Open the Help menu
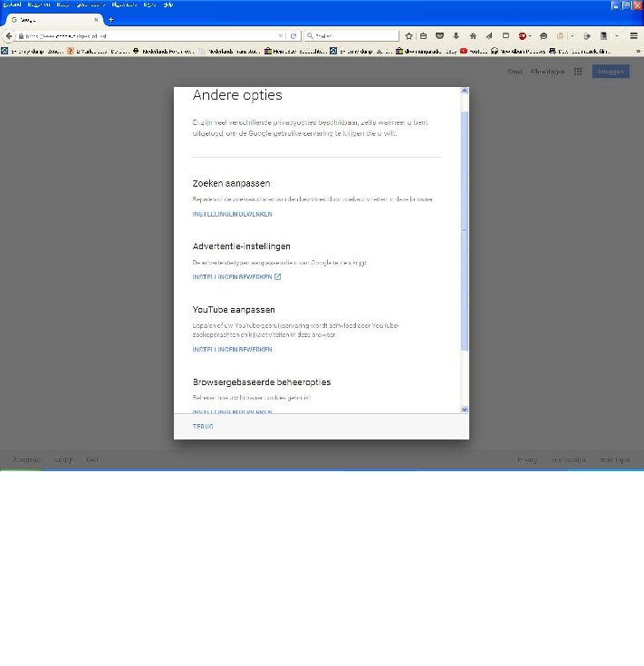 (168, 5)
